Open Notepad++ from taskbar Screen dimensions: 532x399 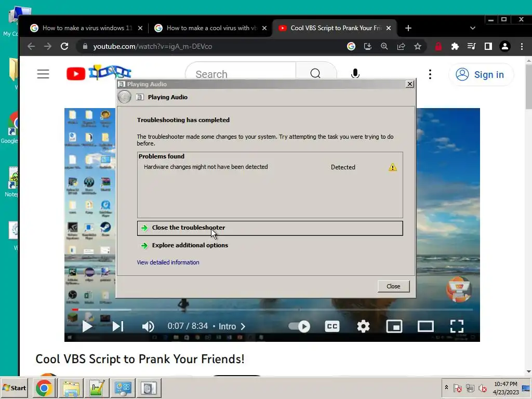click(97, 388)
